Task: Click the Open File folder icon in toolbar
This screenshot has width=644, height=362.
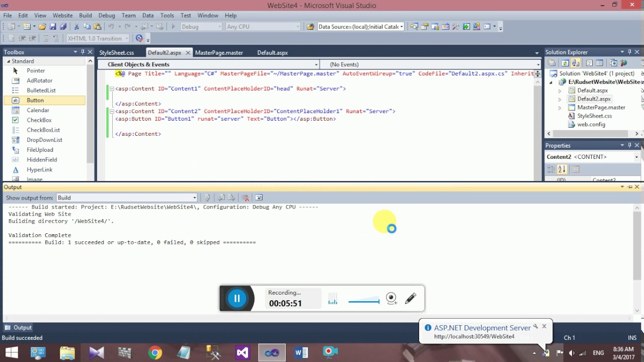Action: coord(42,27)
